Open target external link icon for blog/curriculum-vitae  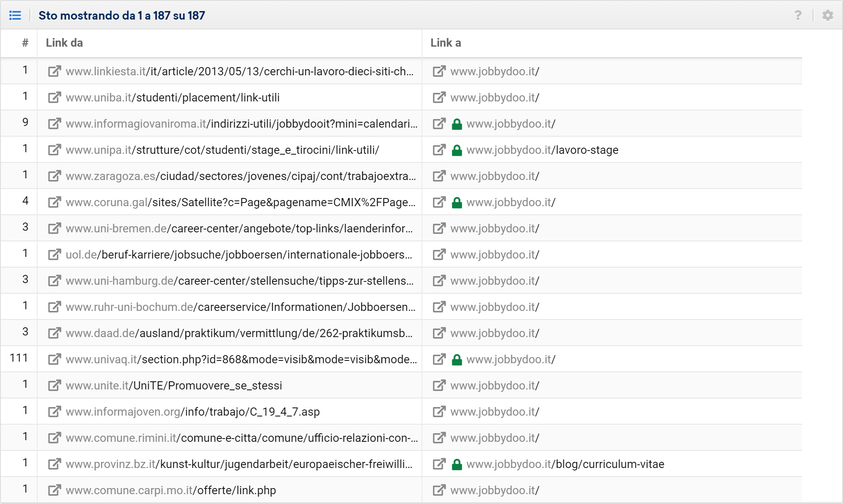439,464
